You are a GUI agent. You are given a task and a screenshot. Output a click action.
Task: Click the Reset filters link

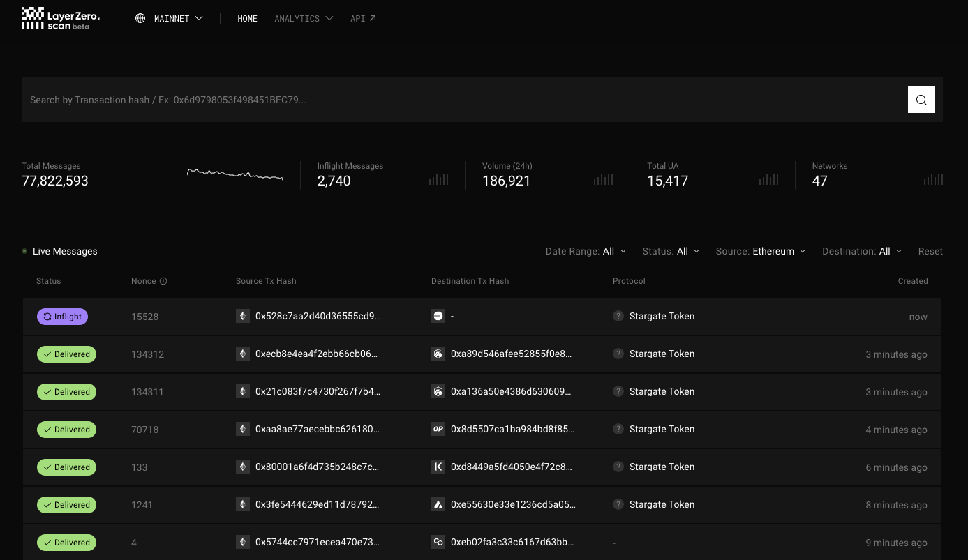[x=930, y=251]
